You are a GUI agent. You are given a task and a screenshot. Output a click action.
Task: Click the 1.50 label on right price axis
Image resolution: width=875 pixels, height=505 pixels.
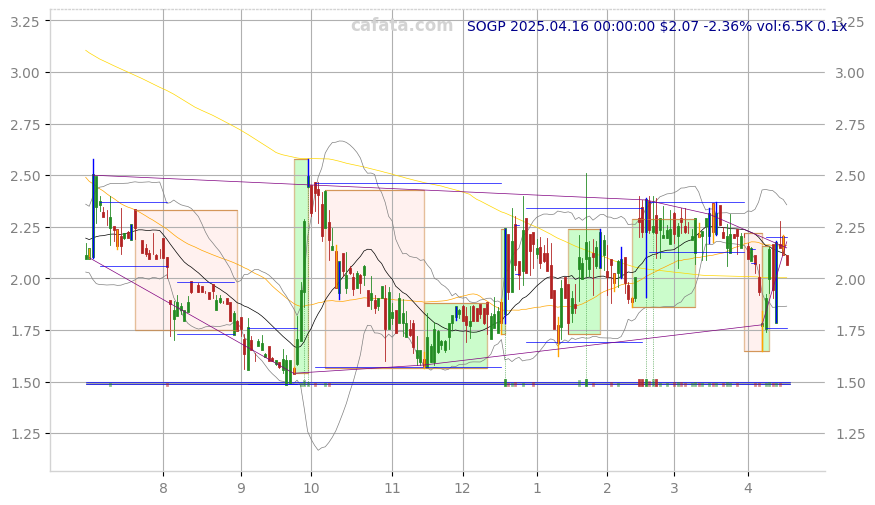[850, 383]
